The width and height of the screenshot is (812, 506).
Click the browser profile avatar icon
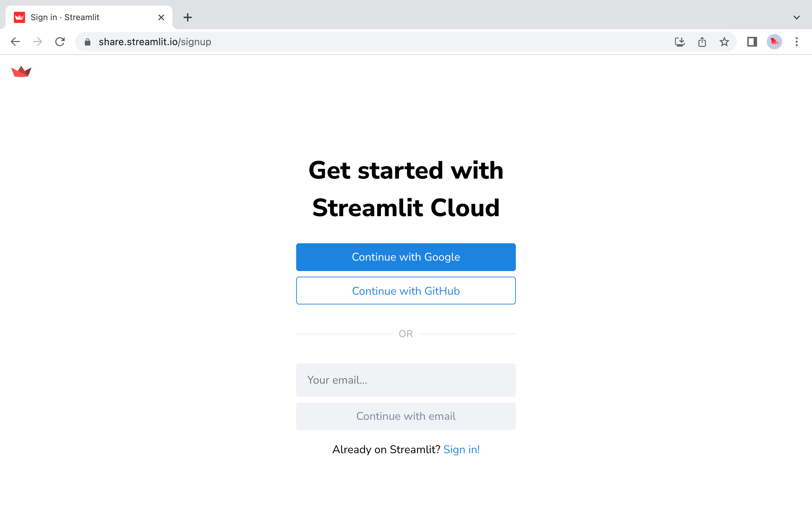[x=775, y=41]
